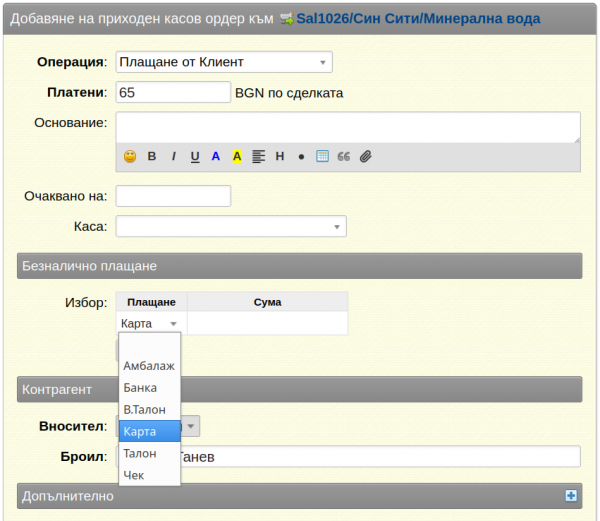This screenshot has width=600, height=521.
Task: Click the Плащане column header
Action: point(152,302)
